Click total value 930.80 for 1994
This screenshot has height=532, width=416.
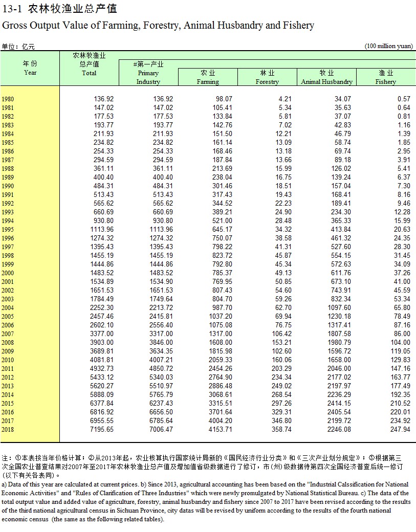(x=103, y=220)
